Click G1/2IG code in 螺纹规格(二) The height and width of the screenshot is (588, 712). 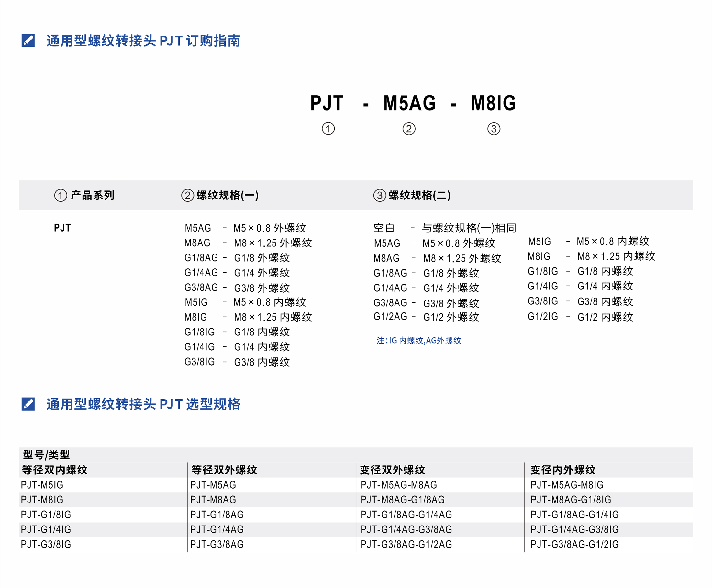[x=543, y=316]
